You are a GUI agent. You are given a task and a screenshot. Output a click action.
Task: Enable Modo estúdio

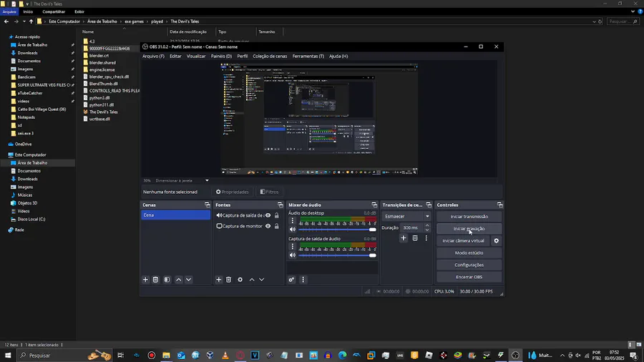tap(469, 253)
